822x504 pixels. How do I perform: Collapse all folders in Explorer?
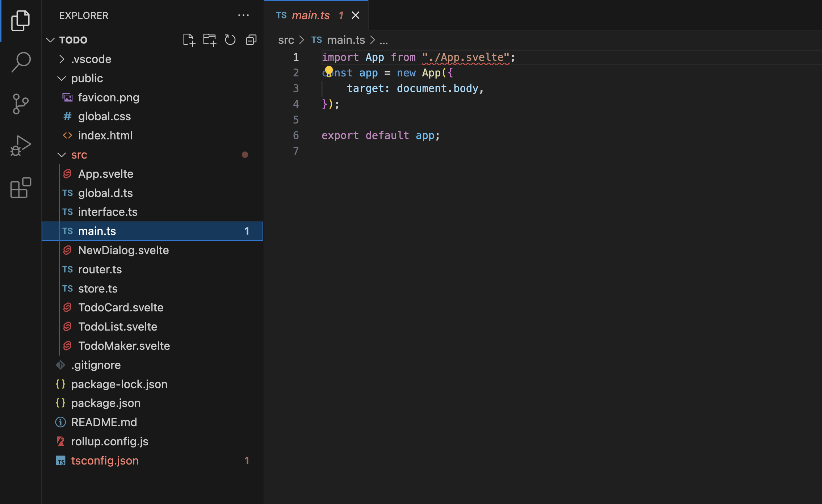point(251,40)
